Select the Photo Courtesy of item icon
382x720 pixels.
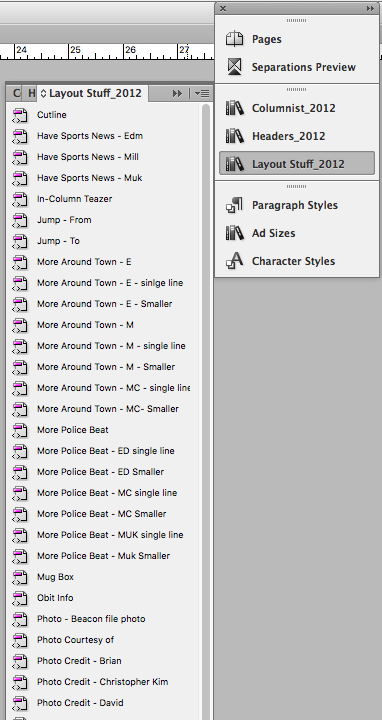pyautogui.click(x=20, y=640)
